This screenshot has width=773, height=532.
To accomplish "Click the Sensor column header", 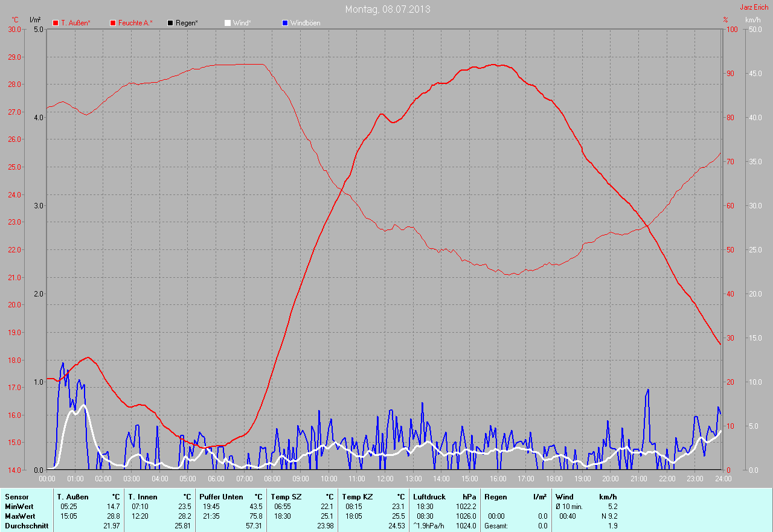I will (x=17, y=496).
